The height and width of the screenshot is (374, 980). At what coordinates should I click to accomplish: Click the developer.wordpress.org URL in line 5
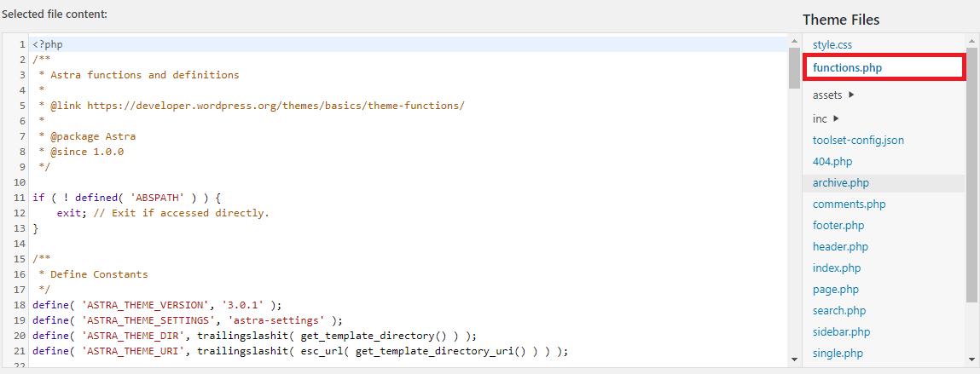pos(275,106)
